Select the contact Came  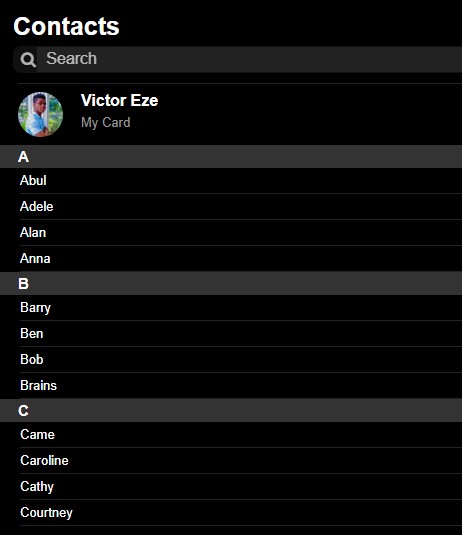pyautogui.click(x=241, y=434)
